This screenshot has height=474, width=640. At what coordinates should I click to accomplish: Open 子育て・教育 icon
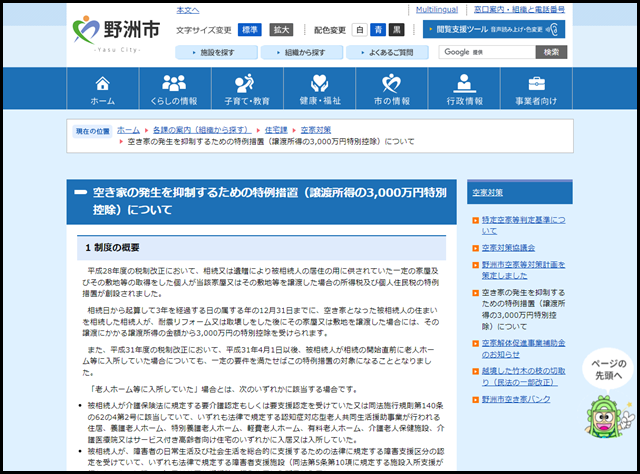[247, 84]
